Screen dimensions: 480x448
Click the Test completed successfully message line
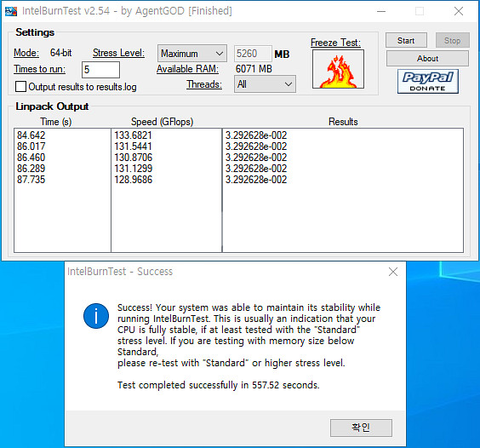(219, 385)
